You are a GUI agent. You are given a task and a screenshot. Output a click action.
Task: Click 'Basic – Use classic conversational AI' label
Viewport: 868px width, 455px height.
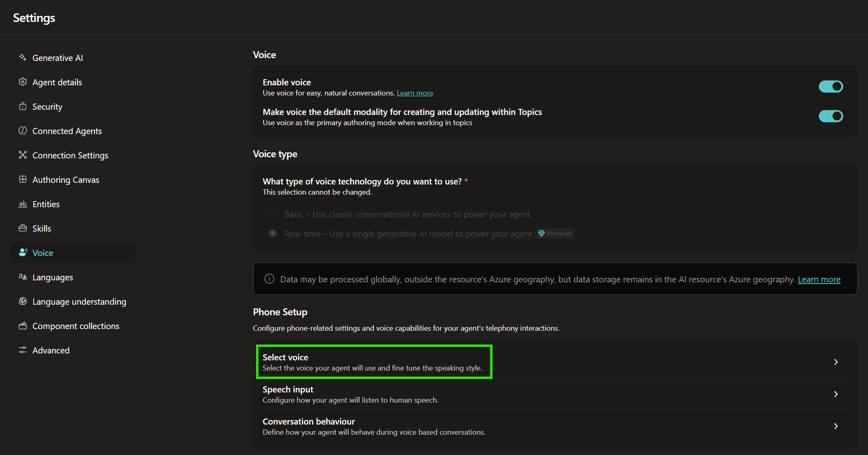[407, 214]
